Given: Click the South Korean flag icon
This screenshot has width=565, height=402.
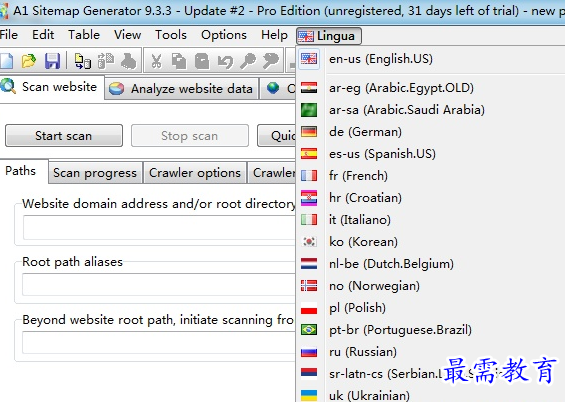Looking at the screenshot, I should pyautogui.click(x=309, y=242).
